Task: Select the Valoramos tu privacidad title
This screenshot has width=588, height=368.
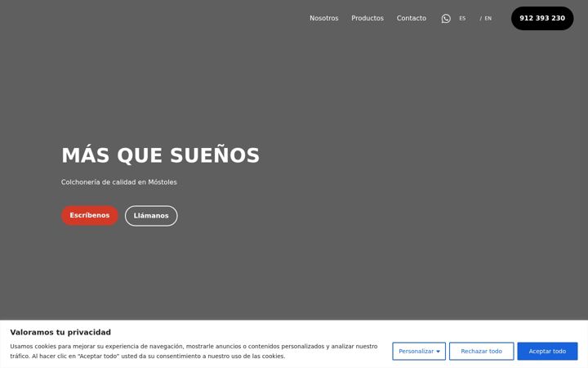Action: pyautogui.click(x=60, y=332)
